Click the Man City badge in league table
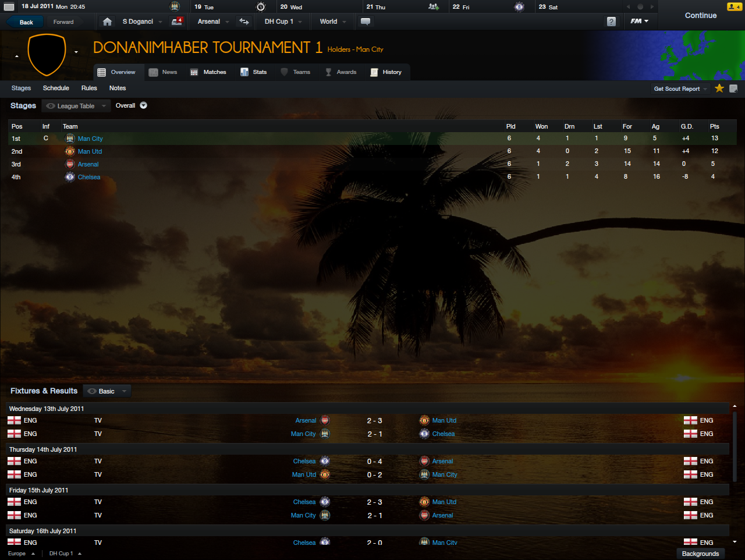Viewport: 745px width, 560px height. [70, 139]
